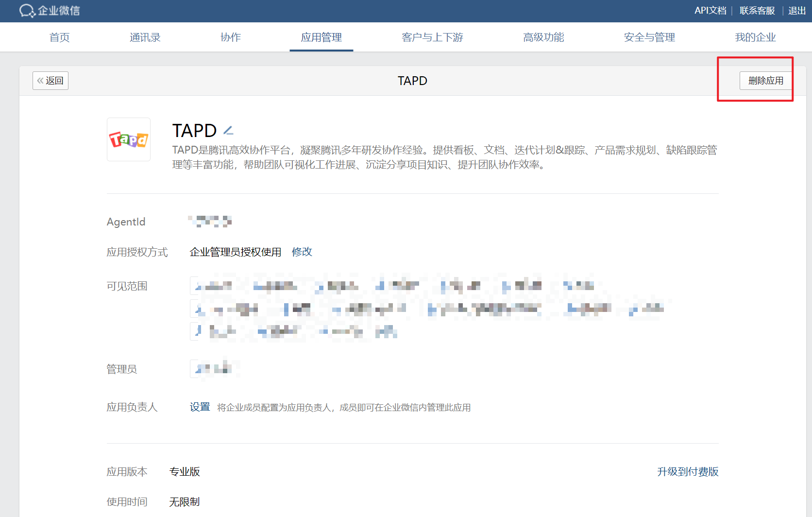Click the 专业版 version text
The height and width of the screenshot is (517, 812).
(185, 472)
